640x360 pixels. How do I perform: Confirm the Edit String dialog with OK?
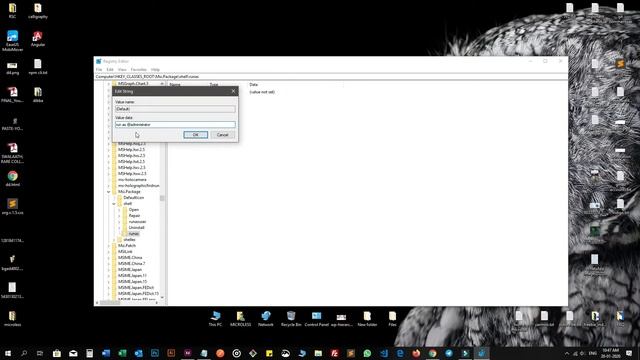196,135
